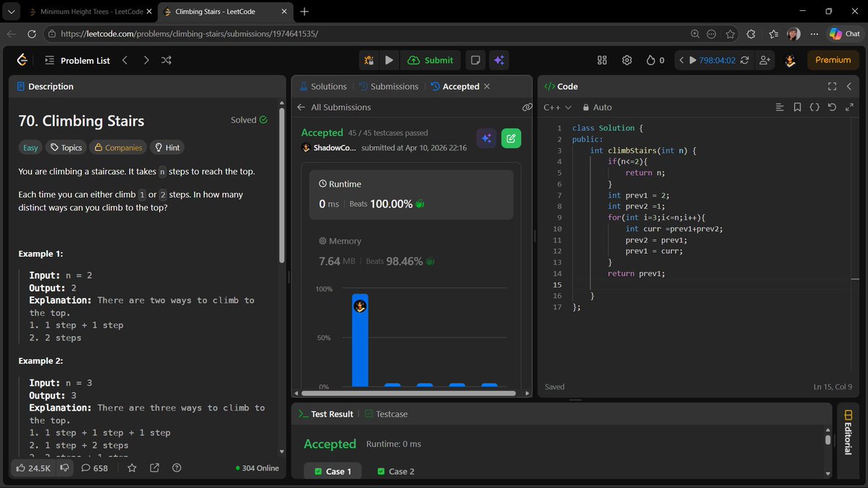This screenshot has width=868, height=488.
Task: Maximize the Code panel fullscreen icon
Action: 831,86
